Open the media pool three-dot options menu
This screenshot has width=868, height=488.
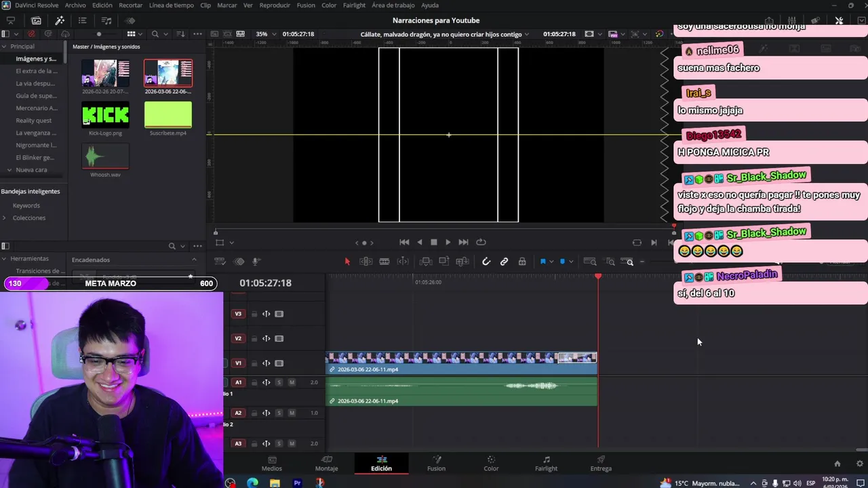pyautogui.click(x=197, y=34)
